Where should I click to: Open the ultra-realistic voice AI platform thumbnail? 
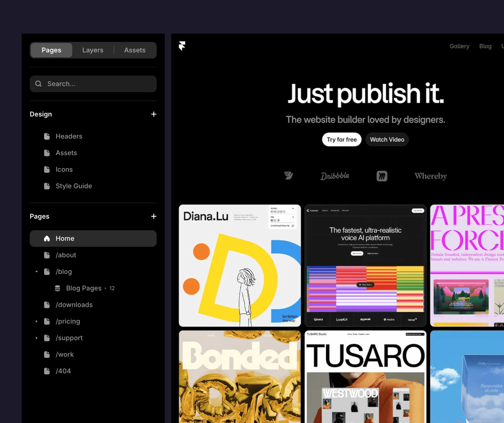pos(365,266)
